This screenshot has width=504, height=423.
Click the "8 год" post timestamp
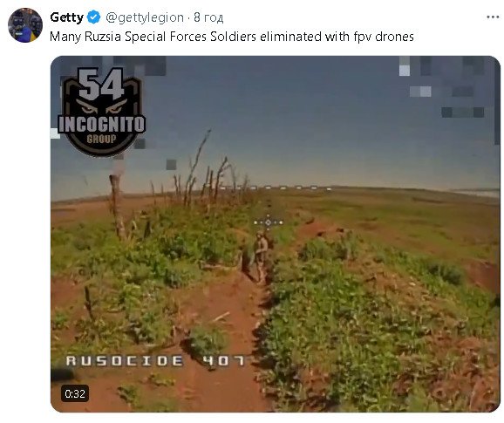(x=208, y=17)
